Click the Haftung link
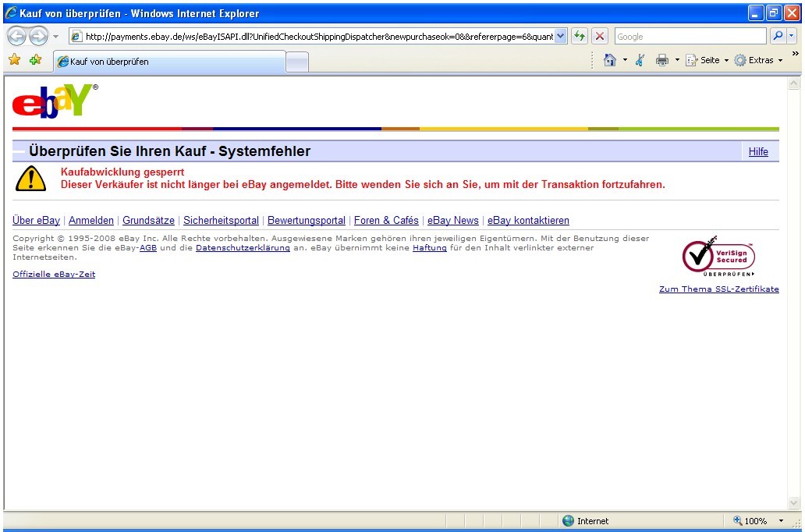The height and width of the screenshot is (532, 805). (430, 247)
